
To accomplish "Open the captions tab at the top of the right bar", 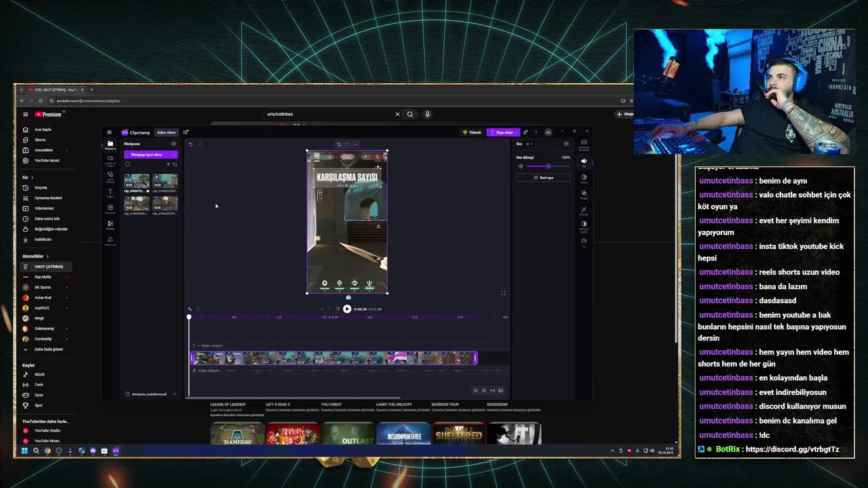I will [x=584, y=145].
